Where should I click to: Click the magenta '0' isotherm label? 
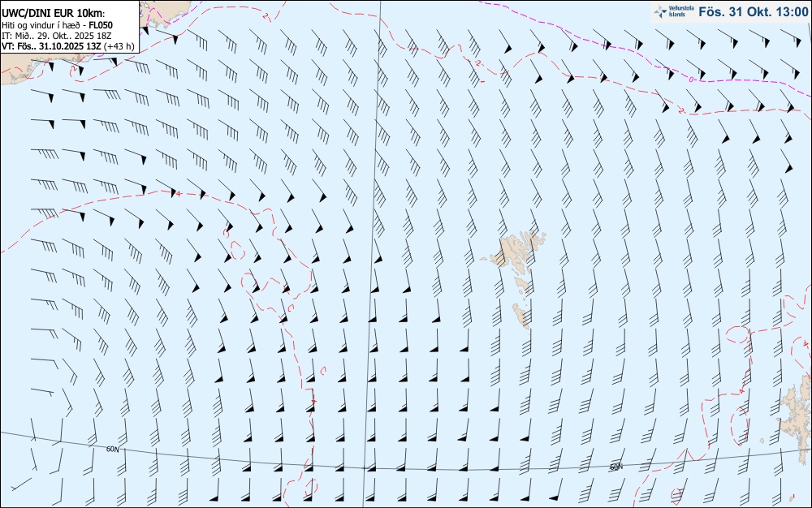click(x=691, y=80)
